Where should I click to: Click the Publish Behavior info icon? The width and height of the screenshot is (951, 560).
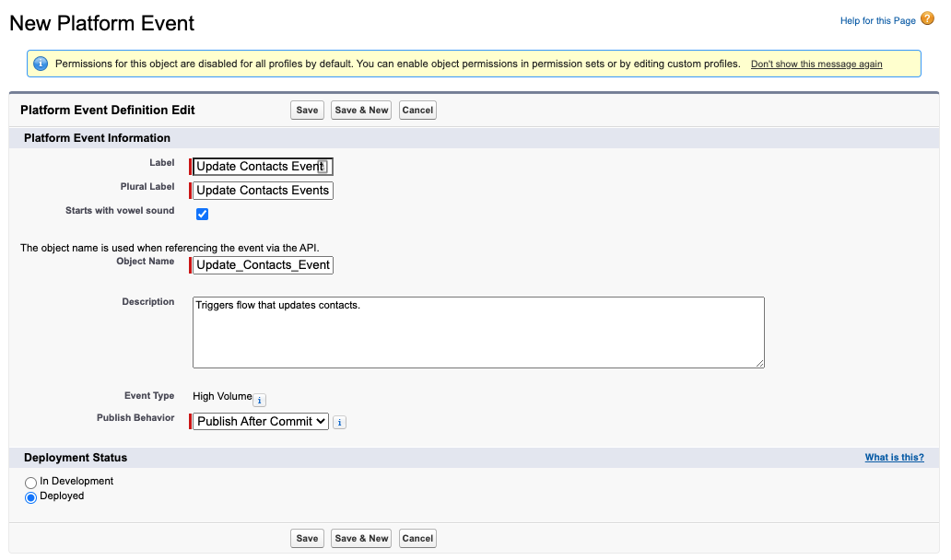pos(339,422)
